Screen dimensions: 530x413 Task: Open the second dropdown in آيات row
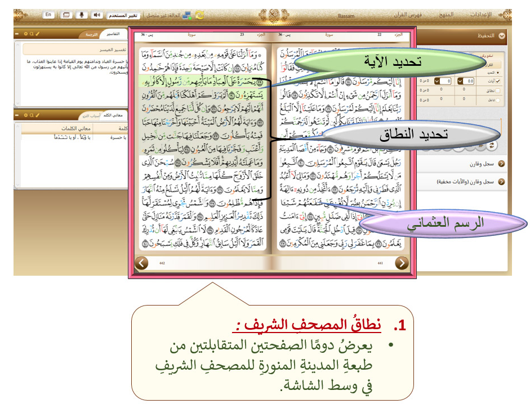click(442, 81)
